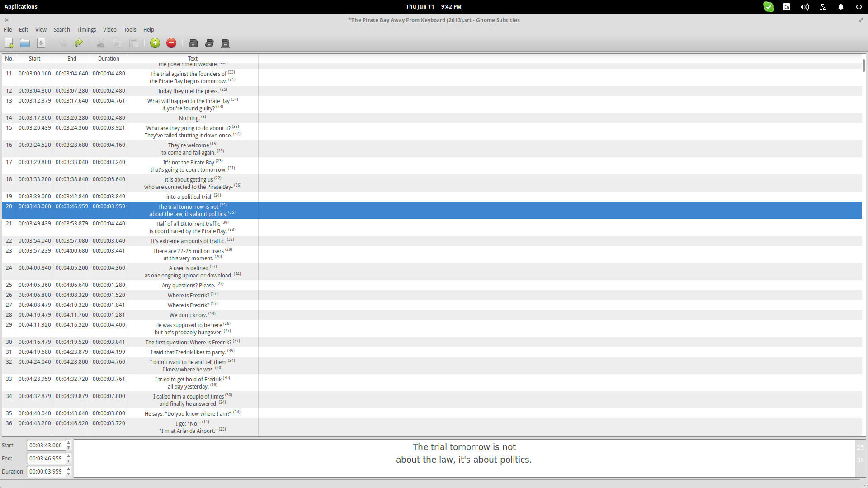The width and height of the screenshot is (868, 488).
Task: Select row '-into a political trial.'
Action: click(432, 197)
